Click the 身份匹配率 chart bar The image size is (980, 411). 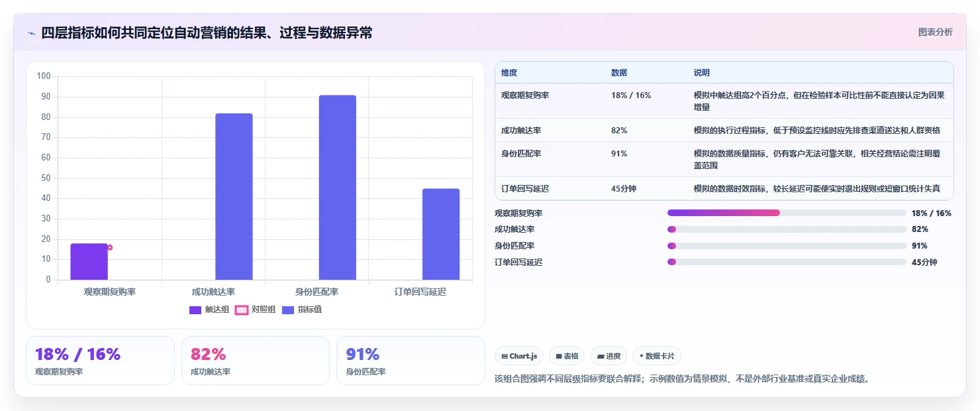338,188
